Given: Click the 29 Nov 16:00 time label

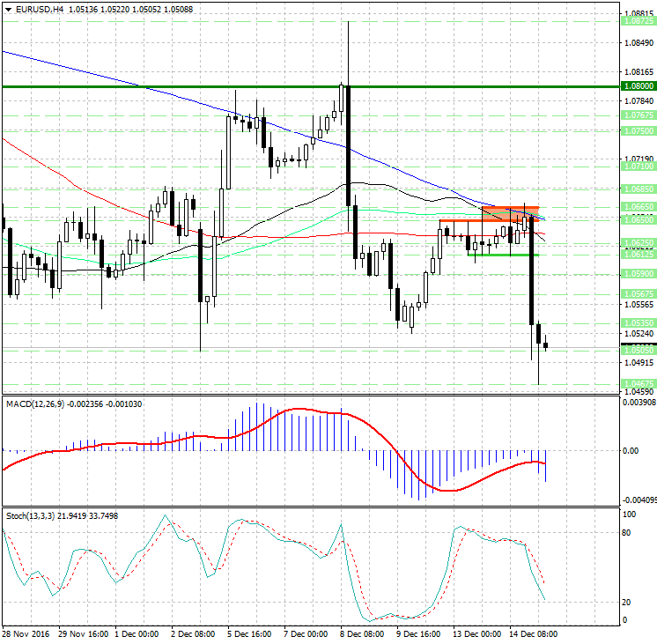Looking at the screenshot, I should [x=84, y=634].
